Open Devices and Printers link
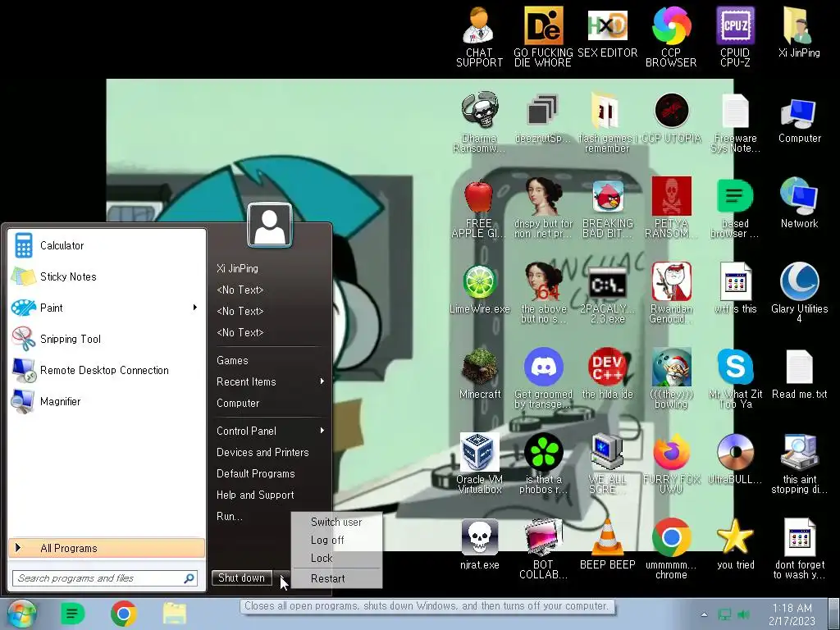This screenshot has height=630, width=840. 262,452
